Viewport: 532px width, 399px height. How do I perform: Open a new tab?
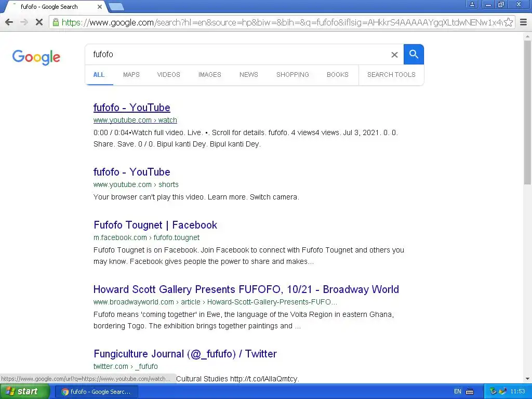click(x=116, y=7)
